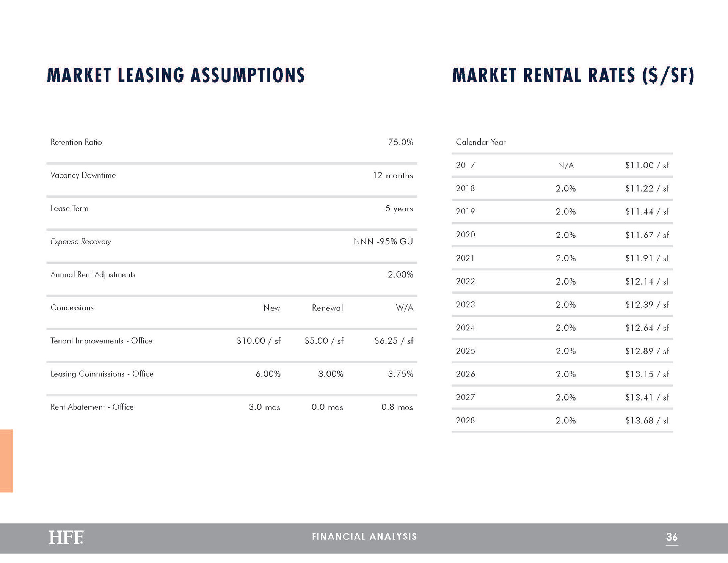Select the Market Leasing Assumptions heading
The height and width of the screenshot is (563, 728).
176,75
